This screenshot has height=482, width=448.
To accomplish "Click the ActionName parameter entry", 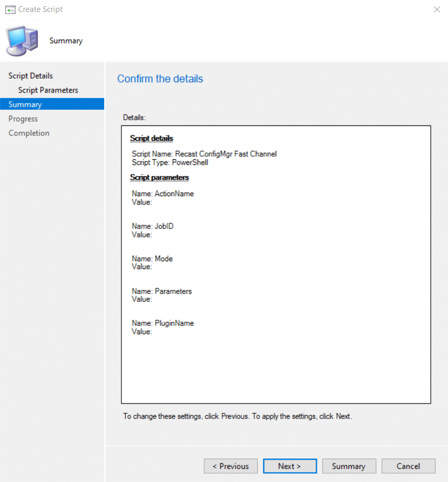I will pos(163,194).
